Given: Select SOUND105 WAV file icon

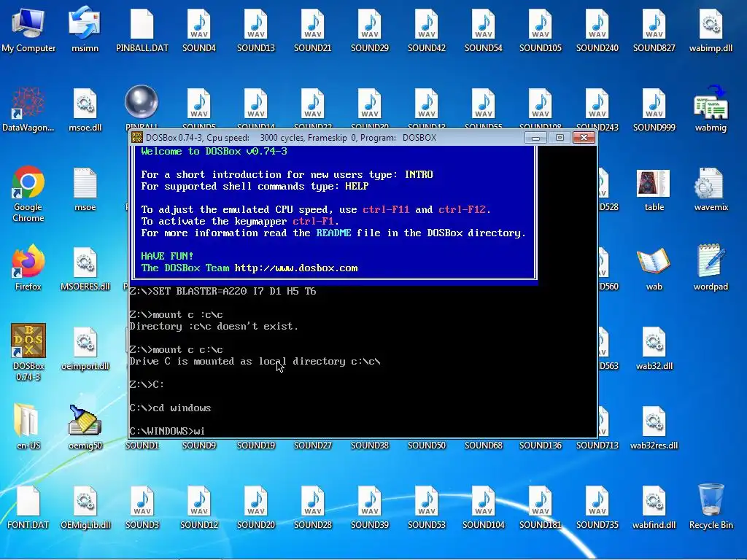Looking at the screenshot, I should pos(541,25).
